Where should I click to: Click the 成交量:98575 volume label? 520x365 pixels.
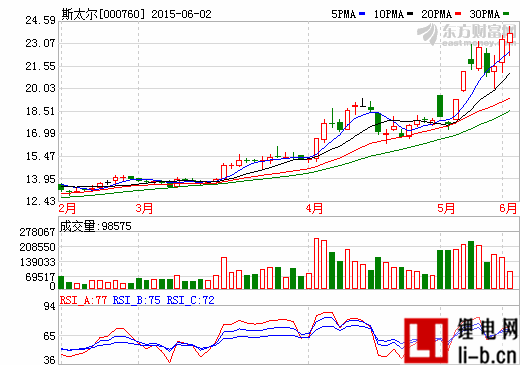coord(96,226)
